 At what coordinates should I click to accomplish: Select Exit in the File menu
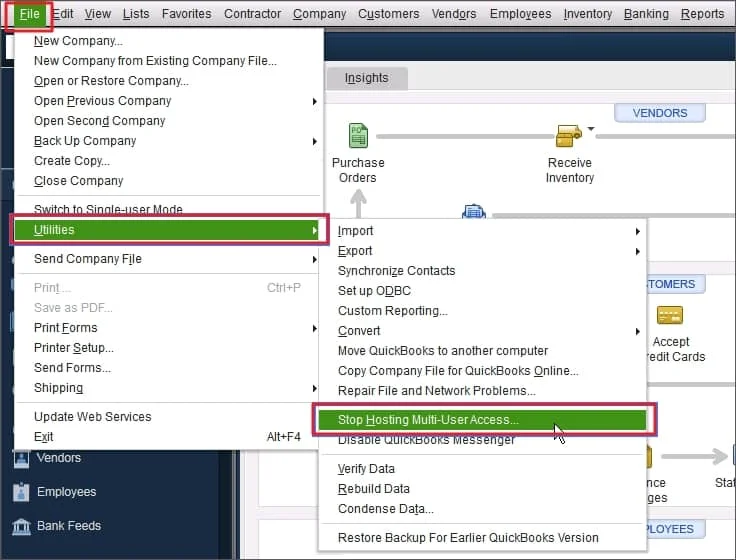[x=169, y=437]
